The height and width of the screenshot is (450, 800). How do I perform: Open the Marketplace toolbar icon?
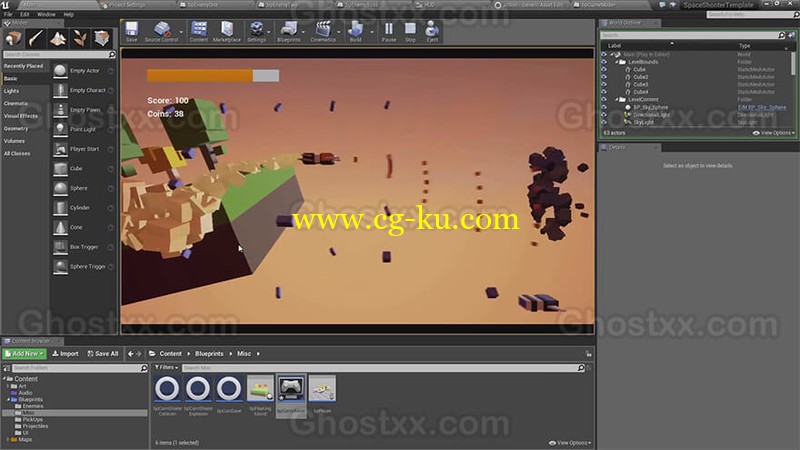coord(227,32)
